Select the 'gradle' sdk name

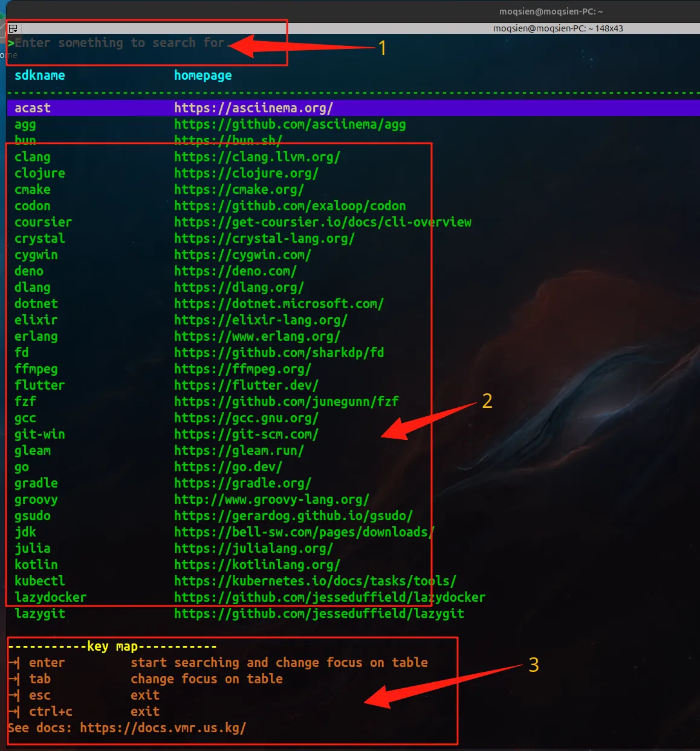tap(36, 483)
